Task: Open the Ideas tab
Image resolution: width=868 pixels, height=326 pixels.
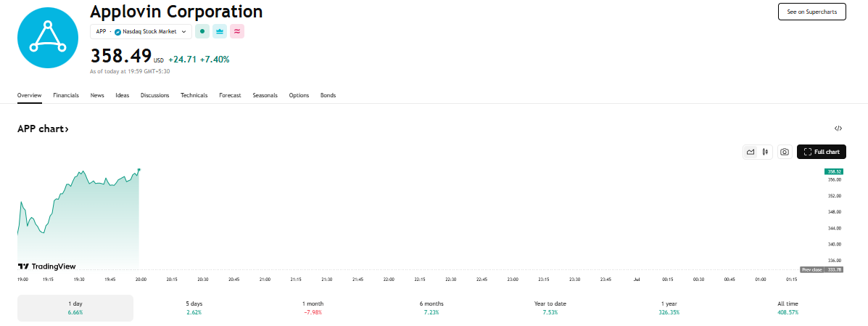Action: click(x=123, y=95)
